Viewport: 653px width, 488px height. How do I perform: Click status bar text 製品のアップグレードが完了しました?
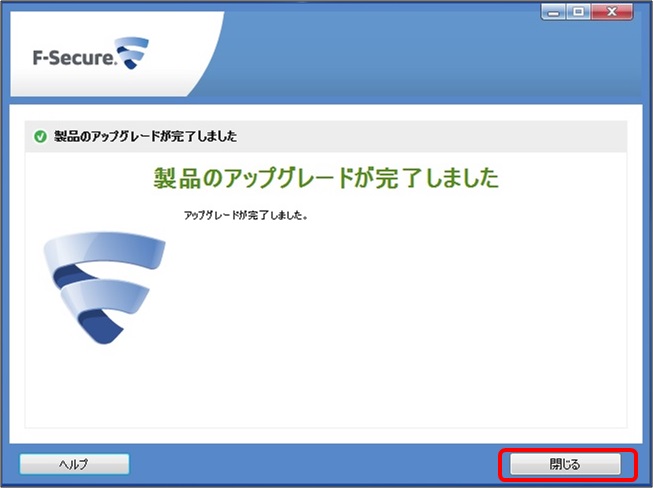click(145, 136)
